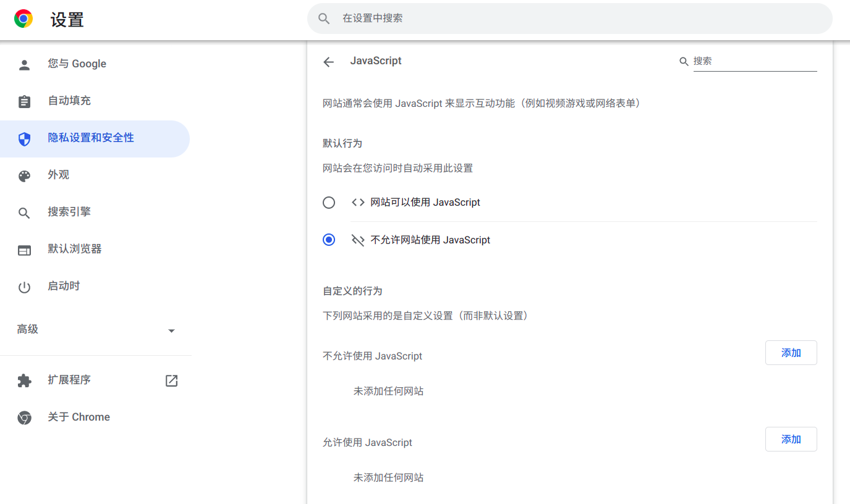Click the browser window icon for 默认浏览器
This screenshot has height=504, width=850.
24,250
